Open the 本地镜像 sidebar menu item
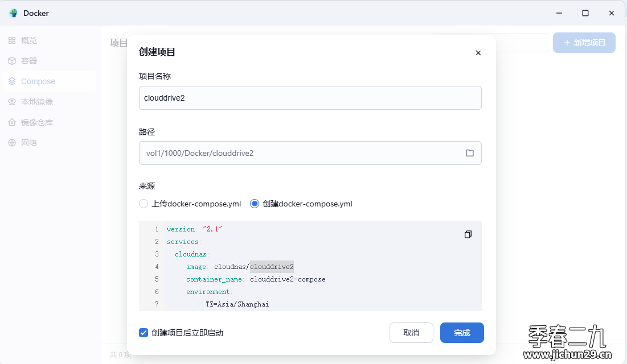Viewport: 627px width, 364px height. point(37,102)
